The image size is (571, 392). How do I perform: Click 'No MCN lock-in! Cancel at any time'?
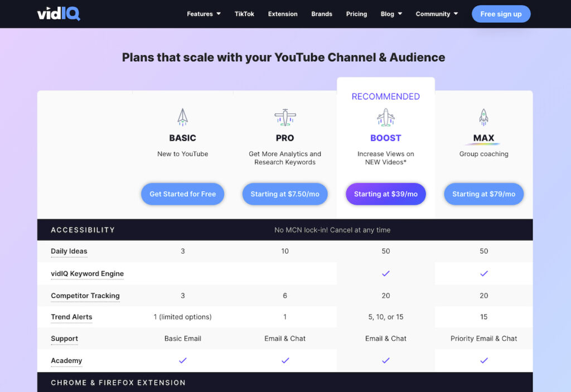tap(332, 230)
